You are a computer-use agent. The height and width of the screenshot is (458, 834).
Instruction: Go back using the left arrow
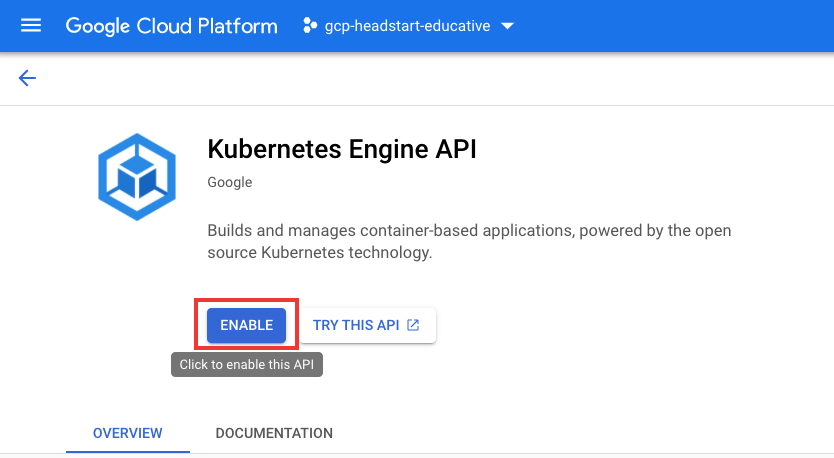tap(27, 78)
